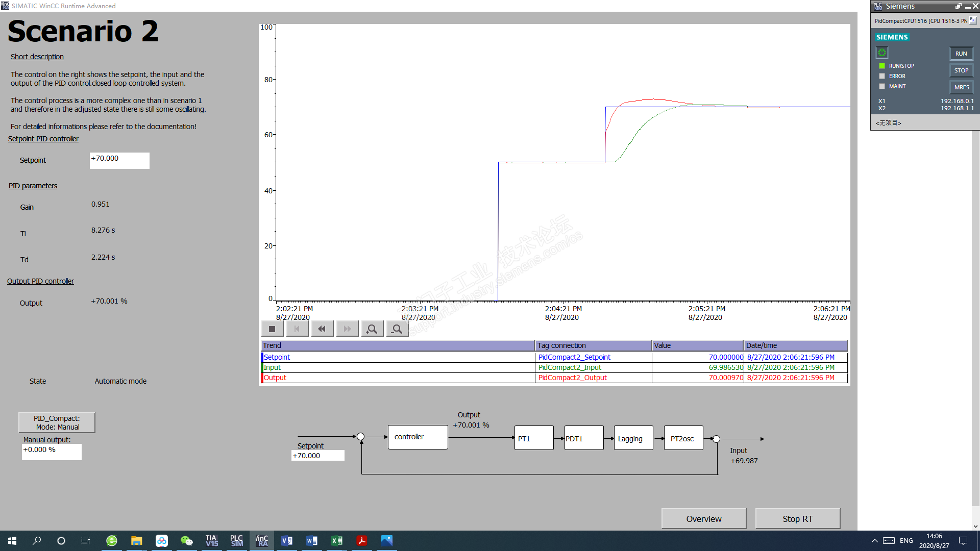
Task: Stop the trend view updating
Action: tap(272, 329)
